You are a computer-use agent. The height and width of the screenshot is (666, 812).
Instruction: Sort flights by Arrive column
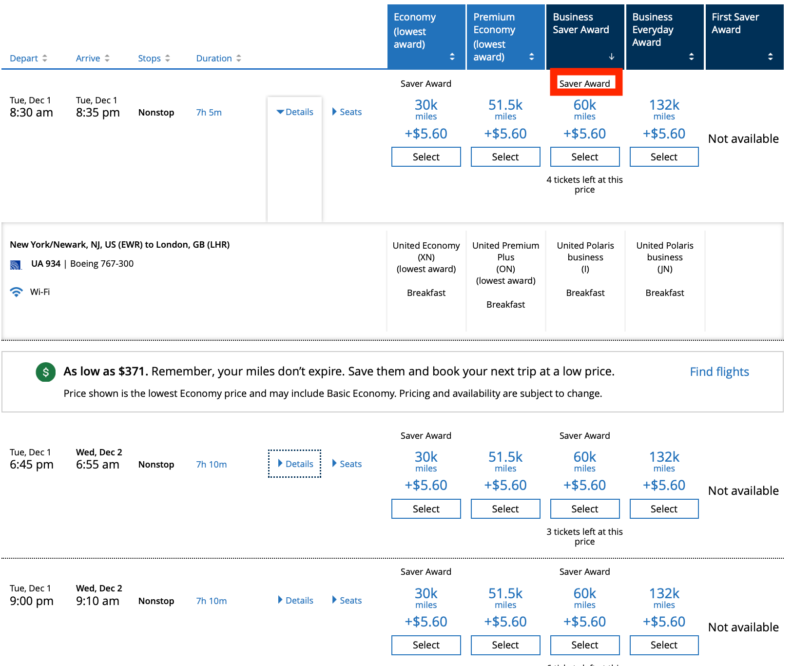93,58
